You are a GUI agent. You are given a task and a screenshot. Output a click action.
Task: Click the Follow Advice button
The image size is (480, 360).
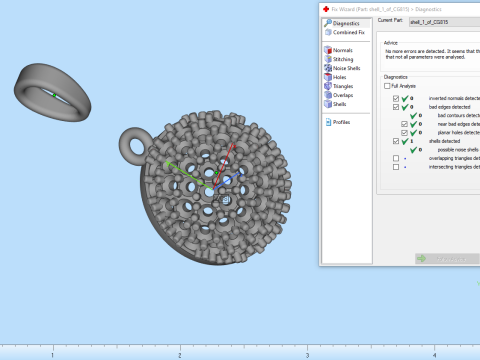click(447, 259)
